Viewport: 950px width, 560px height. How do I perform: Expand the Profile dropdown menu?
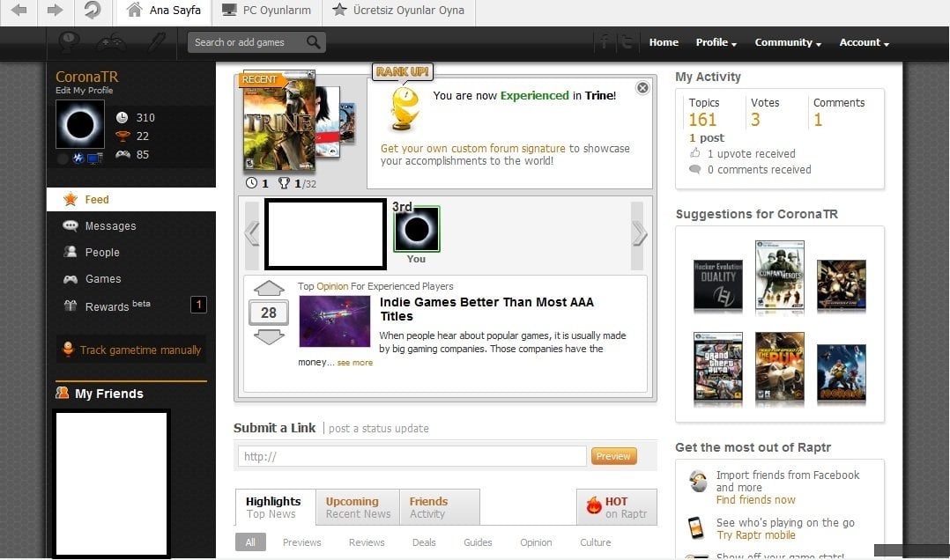pos(716,42)
